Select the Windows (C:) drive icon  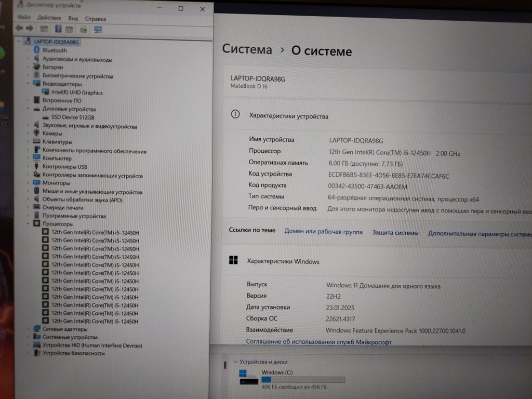(249, 378)
